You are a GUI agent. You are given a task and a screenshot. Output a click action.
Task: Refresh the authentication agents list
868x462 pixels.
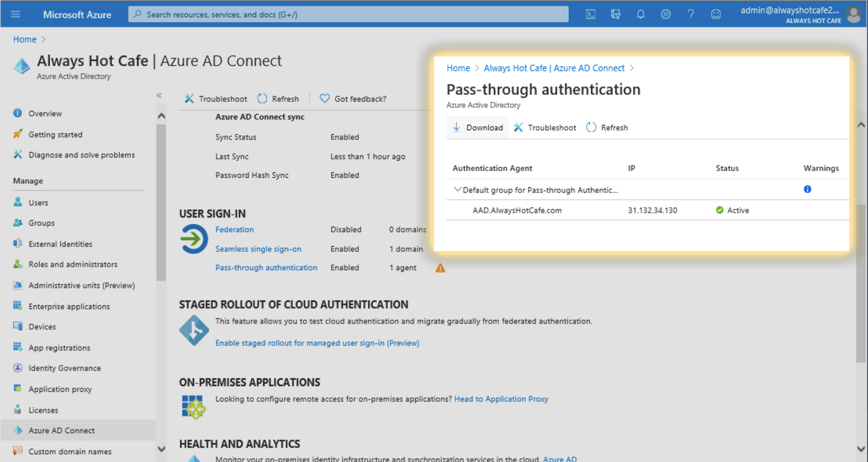606,127
